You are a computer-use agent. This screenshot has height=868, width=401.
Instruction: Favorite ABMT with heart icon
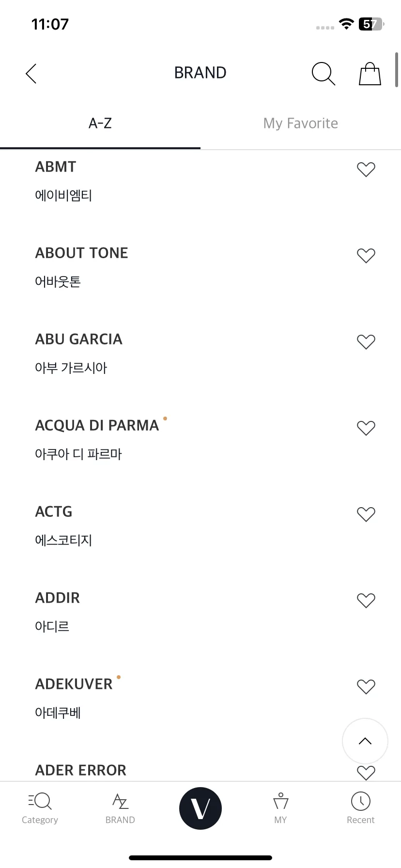[x=366, y=170]
